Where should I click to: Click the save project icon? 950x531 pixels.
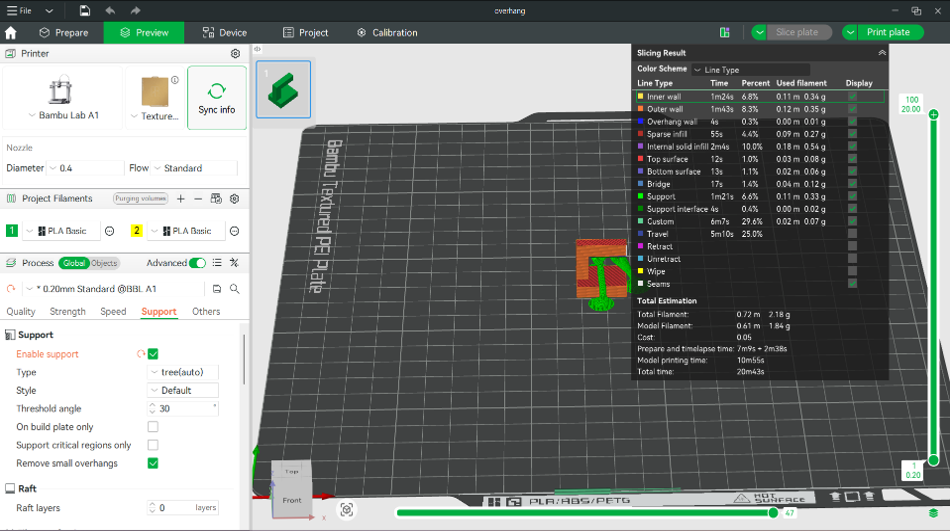(85, 10)
